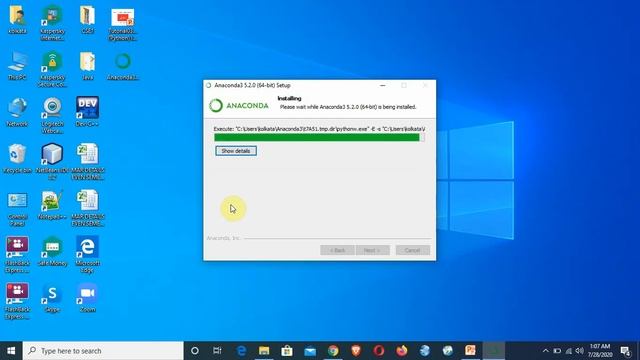640x360 pixels.
Task: Open the notification action center
Action: coord(625,351)
